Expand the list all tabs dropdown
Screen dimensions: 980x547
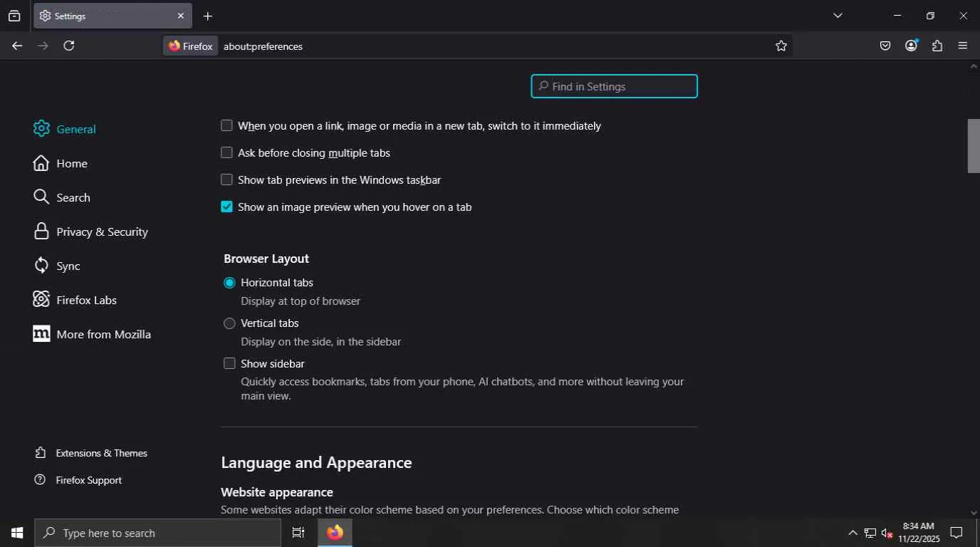[x=838, y=16]
